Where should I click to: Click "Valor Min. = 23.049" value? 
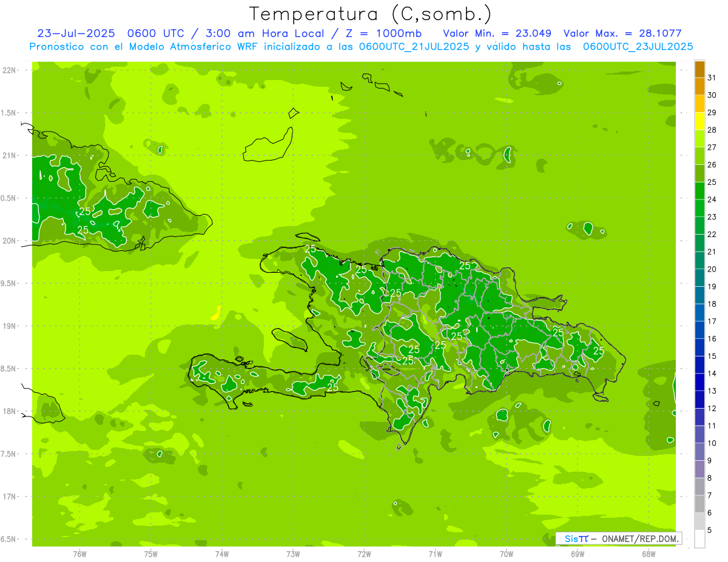pyautogui.click(x=497, y=33)
